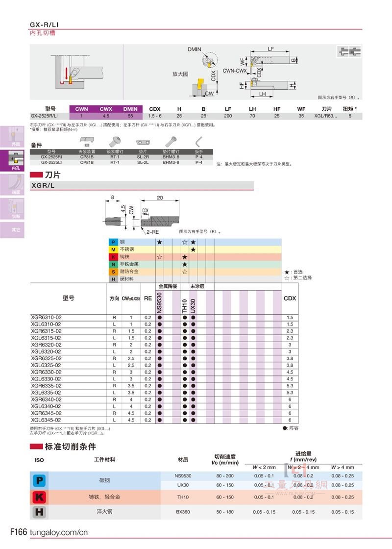The height and width of the screenshot is (549, 392).
Task: Click the large red K ISO icon
Action: [39, 497]
